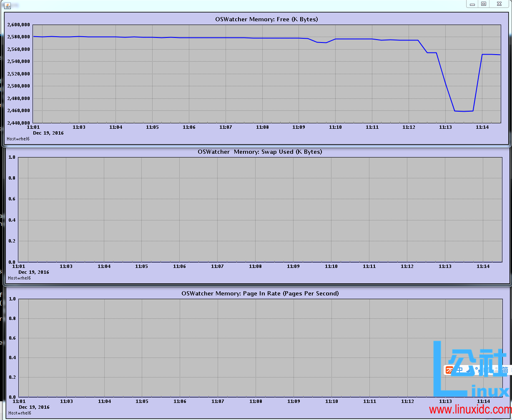
Task: Minimize the OSWatcher graph window
Action: (x=472, y=4)
